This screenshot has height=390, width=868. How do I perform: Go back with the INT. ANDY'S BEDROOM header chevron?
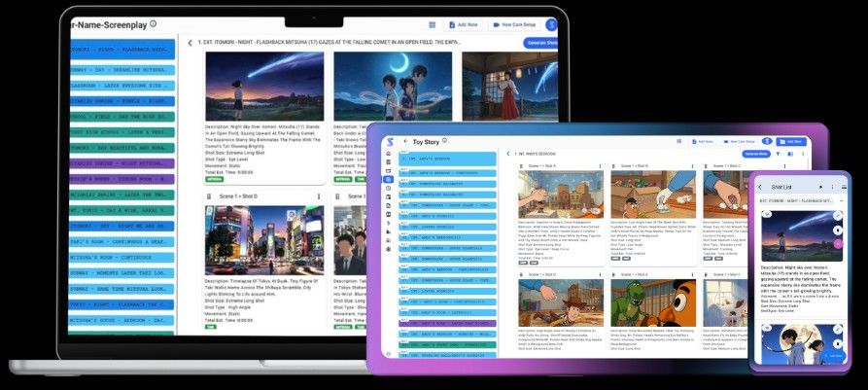coord(508,154)
